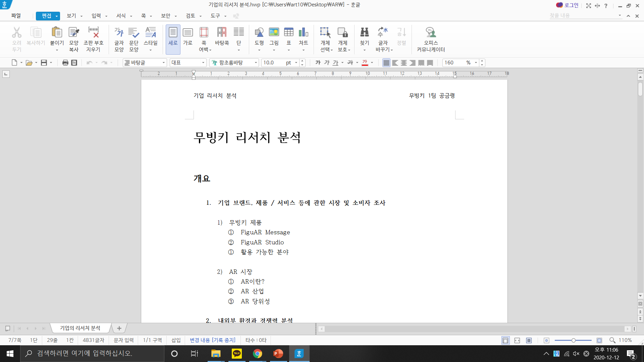Select 가로 landscape orientation

coord(187,39)
